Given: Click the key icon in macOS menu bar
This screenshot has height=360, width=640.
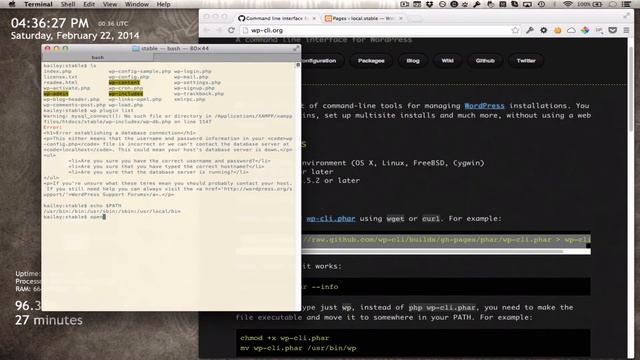Looking at the screenshot, I should click(477, 4).
